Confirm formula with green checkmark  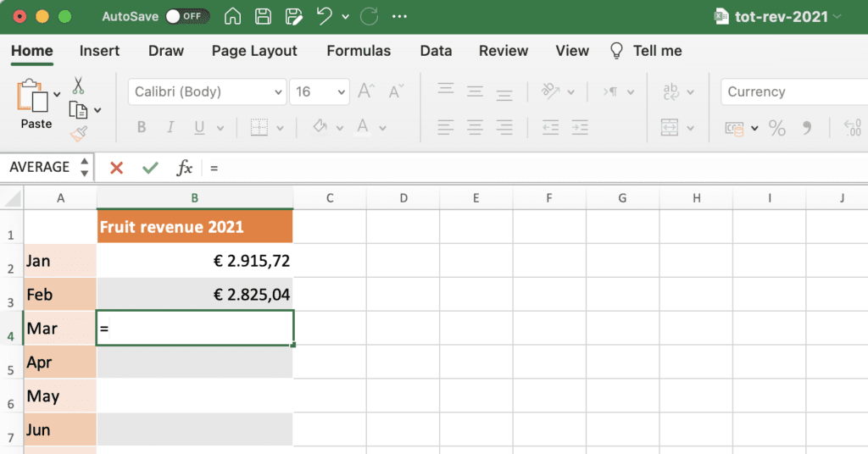pyautogui.click(x=150, y=168)
